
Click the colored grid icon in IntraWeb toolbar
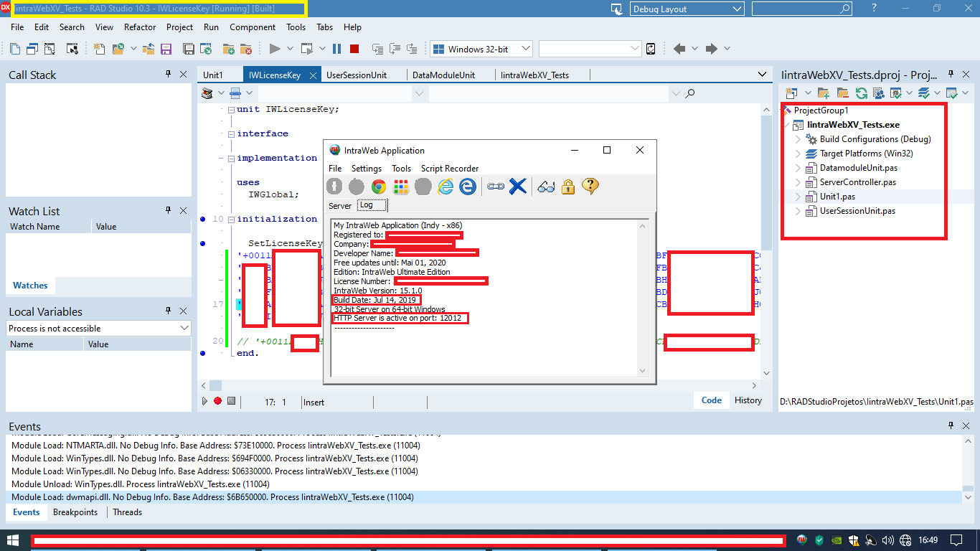coord(401,187)
